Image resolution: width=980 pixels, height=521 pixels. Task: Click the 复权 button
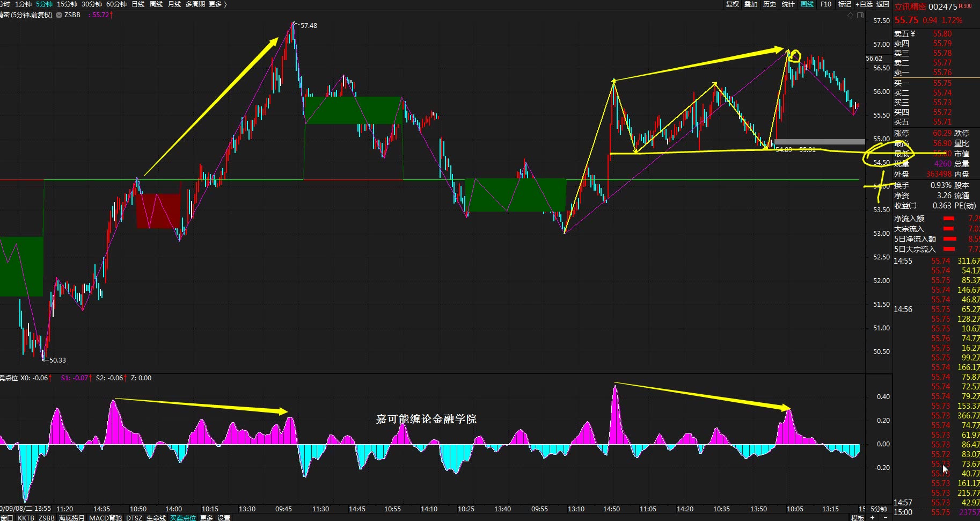733,4
